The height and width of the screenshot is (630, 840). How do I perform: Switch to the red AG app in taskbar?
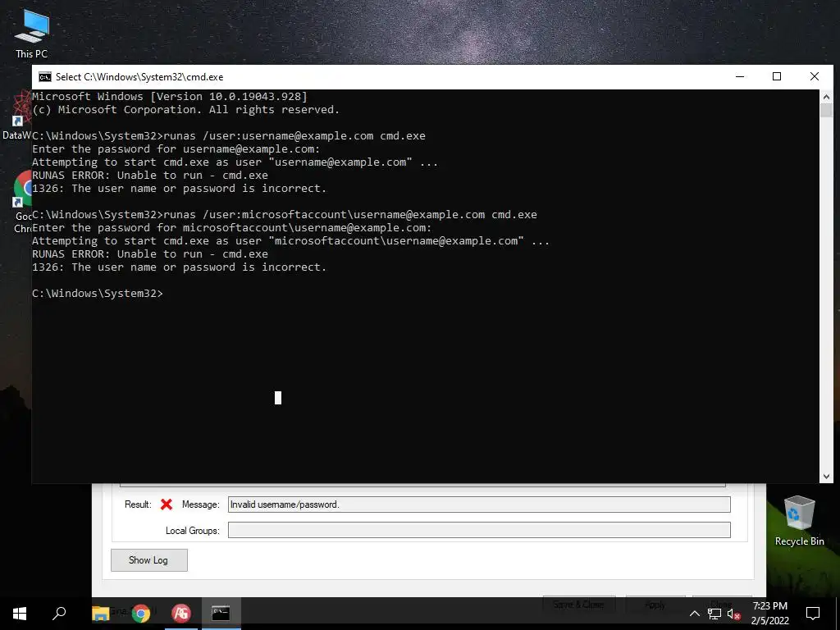pos(181,613)
